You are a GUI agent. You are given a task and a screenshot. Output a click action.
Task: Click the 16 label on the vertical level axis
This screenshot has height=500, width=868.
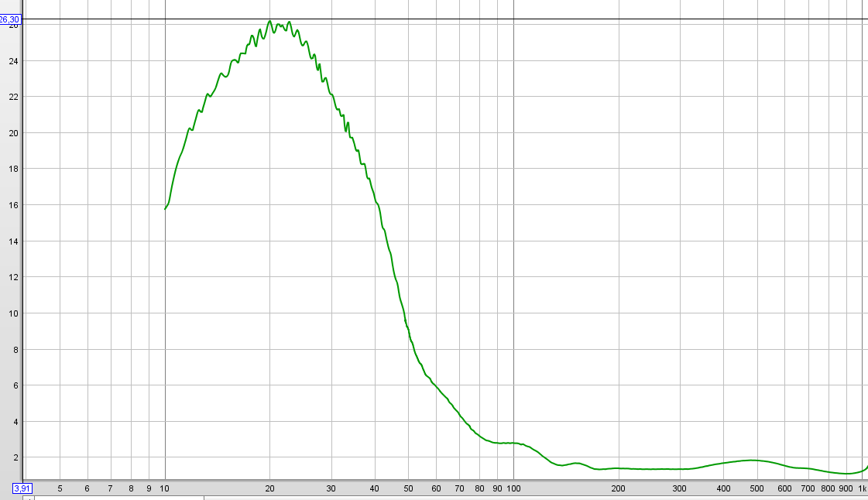point(13,205)
